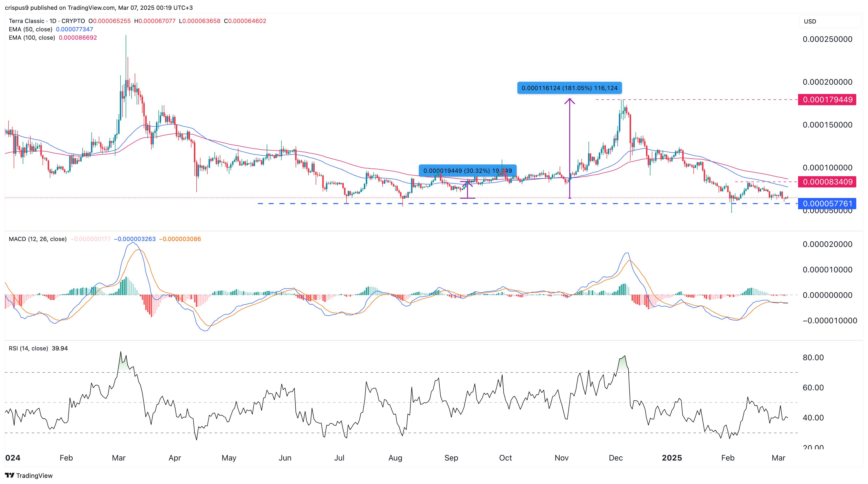Click the 0.000250000 price axis label

[827, 39]
